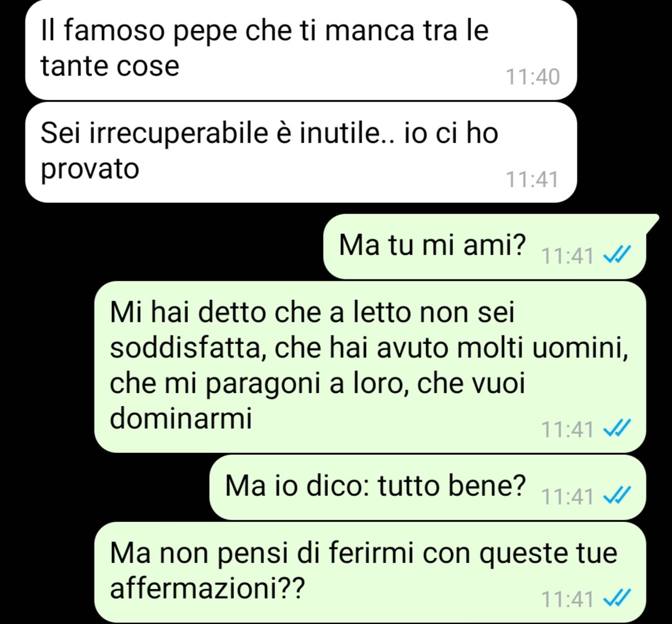Tap the 11:40 timestamp on first message
Image resolution: width=672 pixels, height=624 pixels.
pyautogui.click(x=532, y=77)
